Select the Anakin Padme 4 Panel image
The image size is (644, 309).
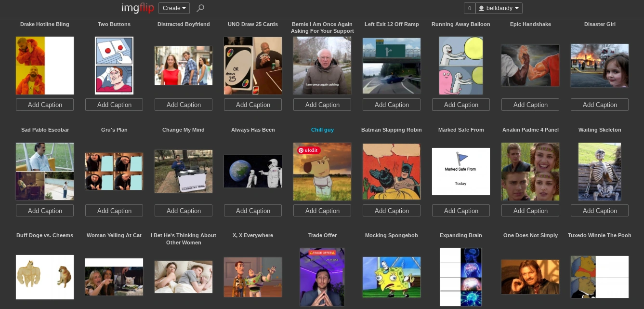coord(530,171)
